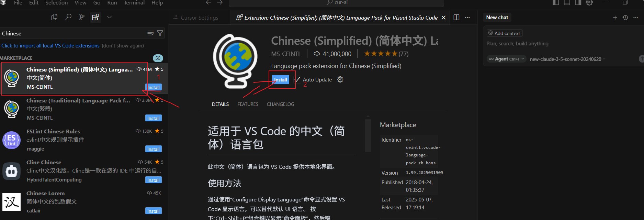Click the blue Install button on details page
This screenshot has width=644, height=220.
point(281,80)
